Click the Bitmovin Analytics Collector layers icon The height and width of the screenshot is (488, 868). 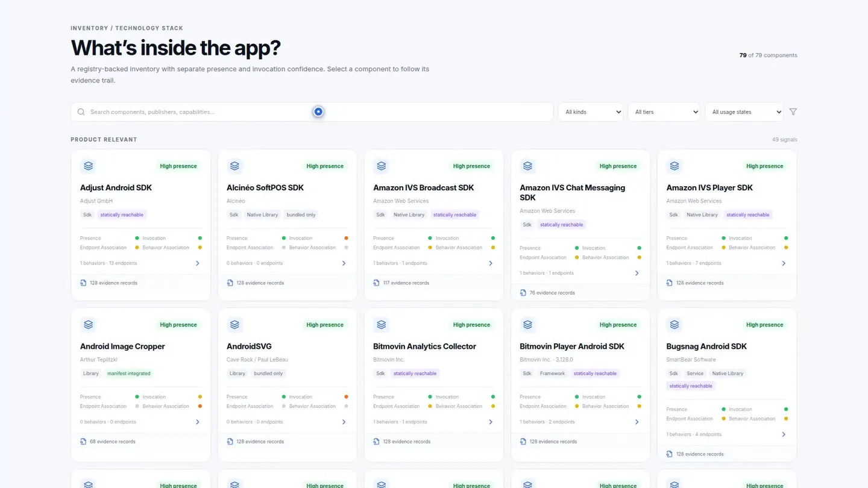[x=381, y=325]
